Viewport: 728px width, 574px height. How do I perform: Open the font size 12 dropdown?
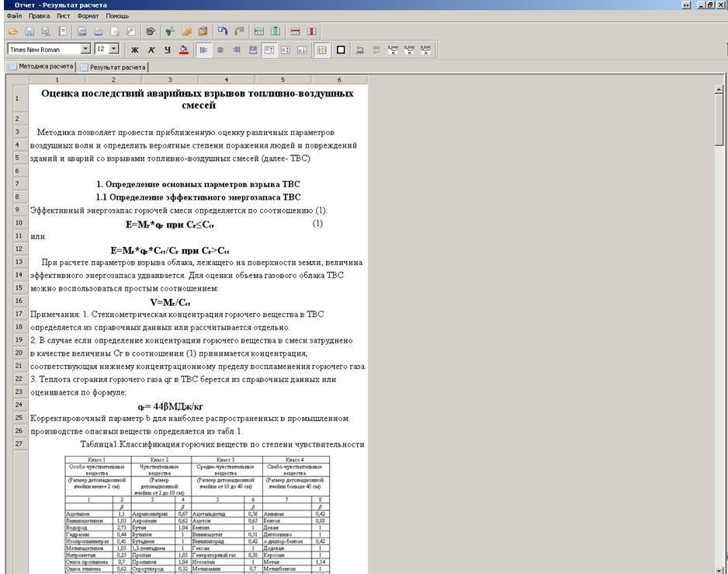115,50
